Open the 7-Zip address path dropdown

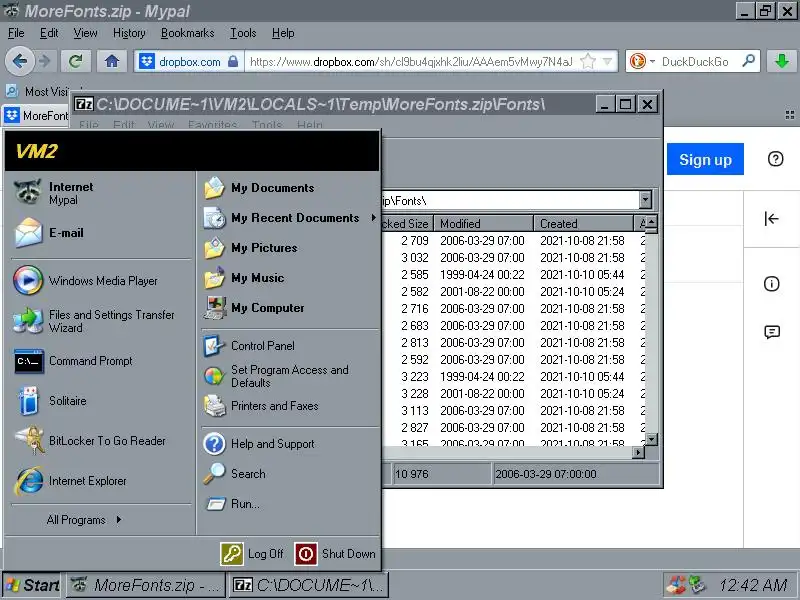pos(645,200)
